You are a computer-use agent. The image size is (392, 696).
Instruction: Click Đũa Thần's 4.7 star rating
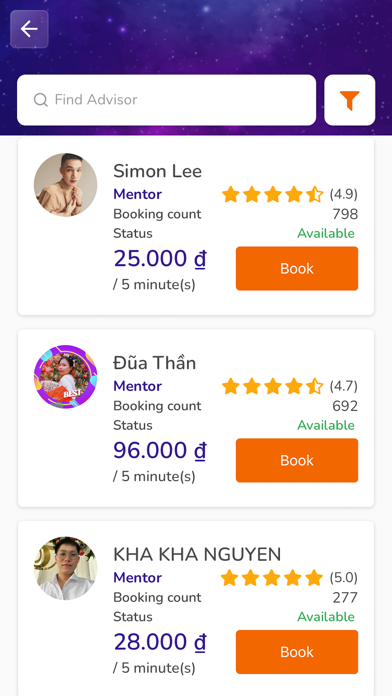[289, 386]
